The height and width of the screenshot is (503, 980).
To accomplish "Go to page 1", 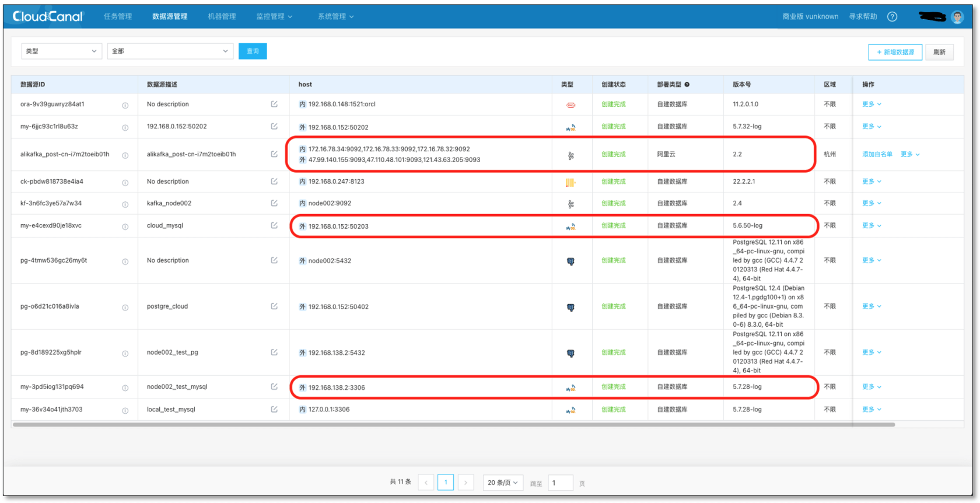I will pyautogui.click(x=446, y=483).
